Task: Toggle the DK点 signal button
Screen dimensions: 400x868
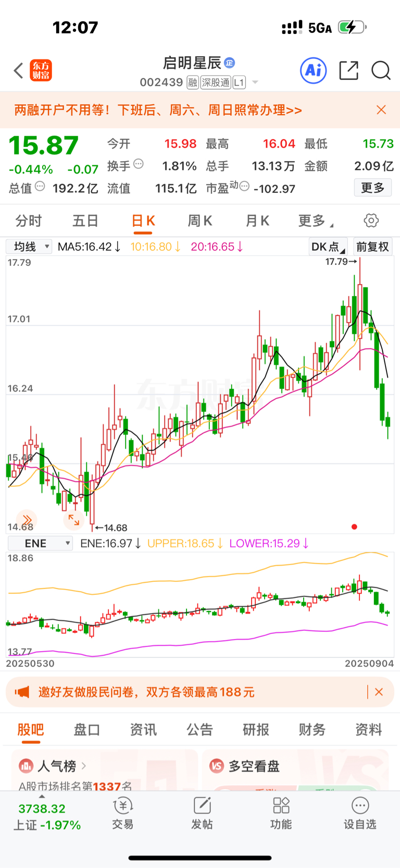Action: point(328,247)
